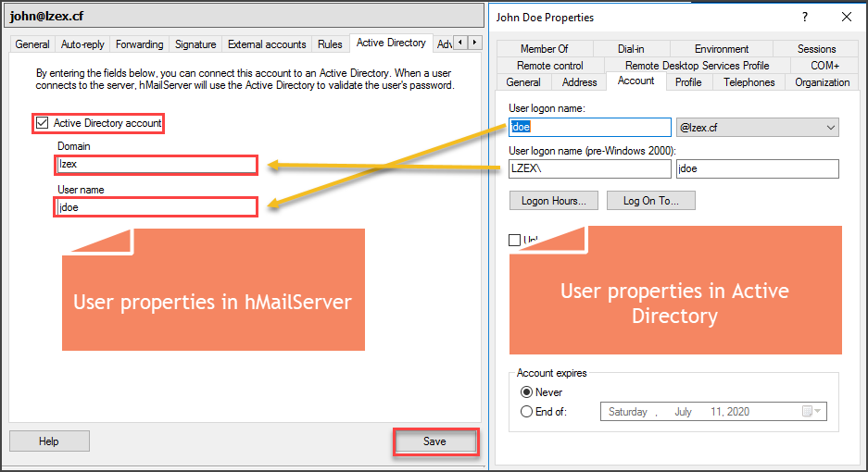Switch to the COM+ tab

point(824,66)
